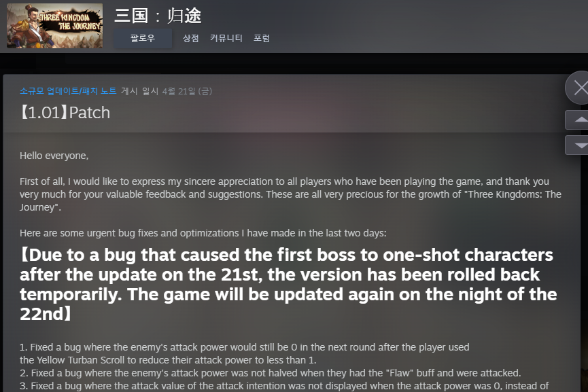Select the 【1.01】Patch post title
588x392 pixels.
[x=65, y=112]
